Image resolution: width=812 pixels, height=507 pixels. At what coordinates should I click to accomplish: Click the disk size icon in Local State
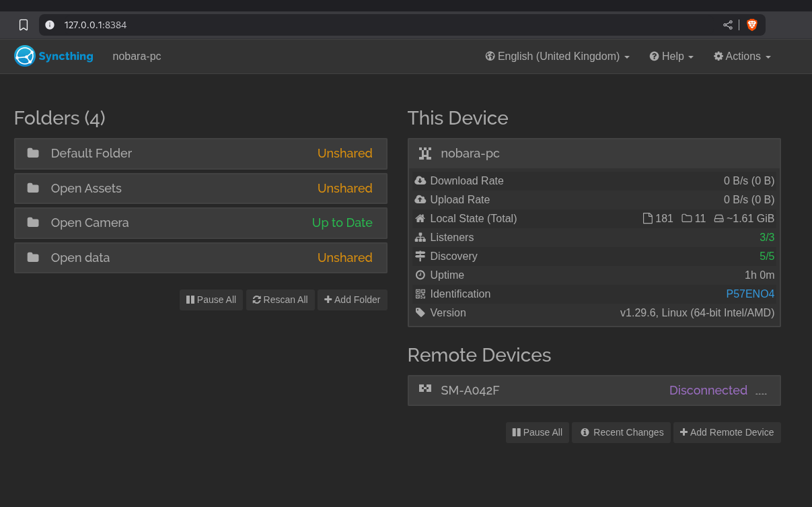tap(718, 218)
